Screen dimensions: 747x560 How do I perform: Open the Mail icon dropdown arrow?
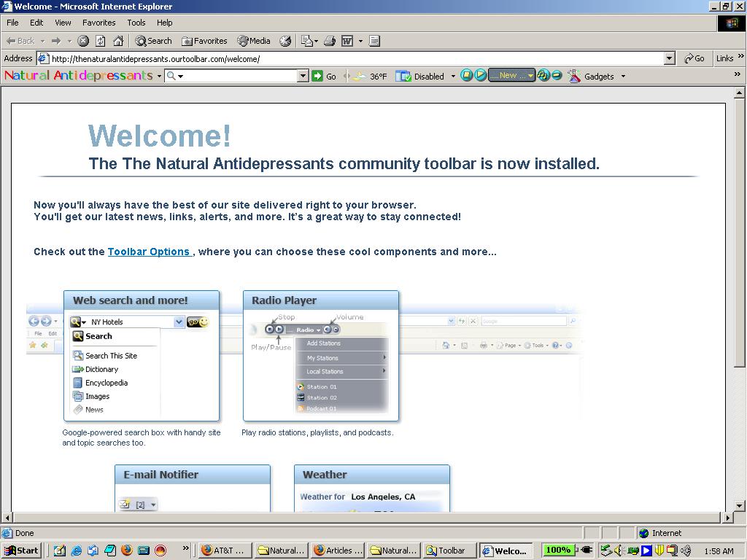[x=316, y=41]
